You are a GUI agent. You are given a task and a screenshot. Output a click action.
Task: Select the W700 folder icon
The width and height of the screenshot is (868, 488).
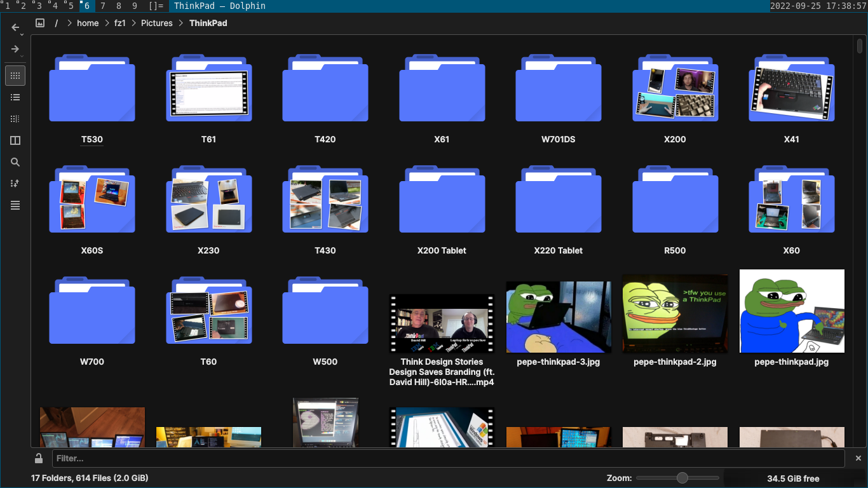click(92, 310)
